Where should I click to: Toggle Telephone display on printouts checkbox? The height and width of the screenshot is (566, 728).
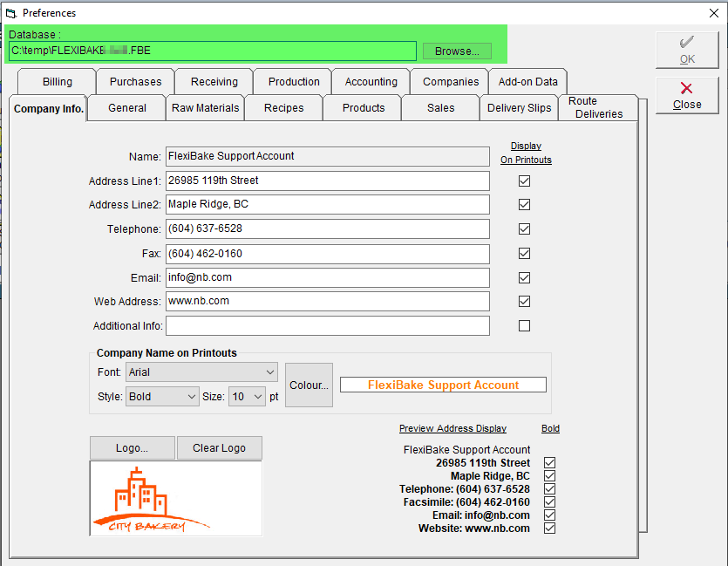(x=524, y=228)
